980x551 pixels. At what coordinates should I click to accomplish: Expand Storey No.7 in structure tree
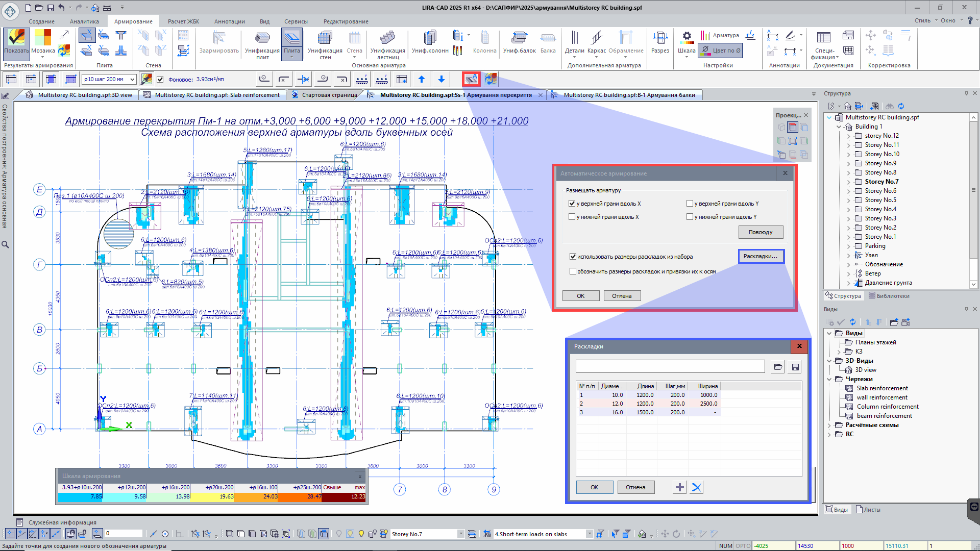849,182
